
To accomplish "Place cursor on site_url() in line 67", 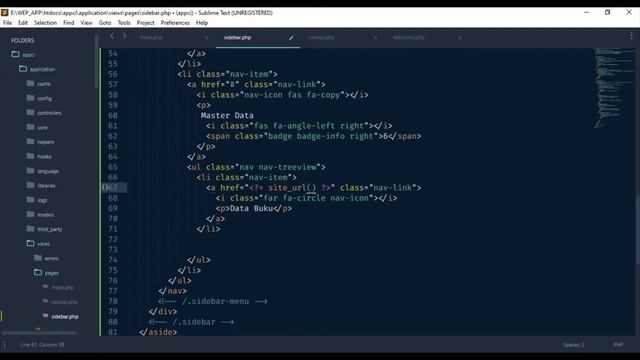I will 292,188.
